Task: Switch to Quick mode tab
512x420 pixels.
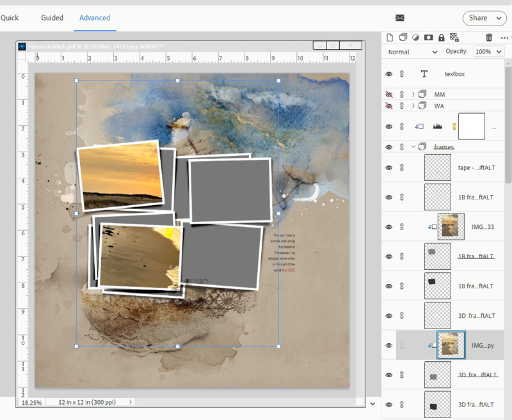Action: (10, 18)
